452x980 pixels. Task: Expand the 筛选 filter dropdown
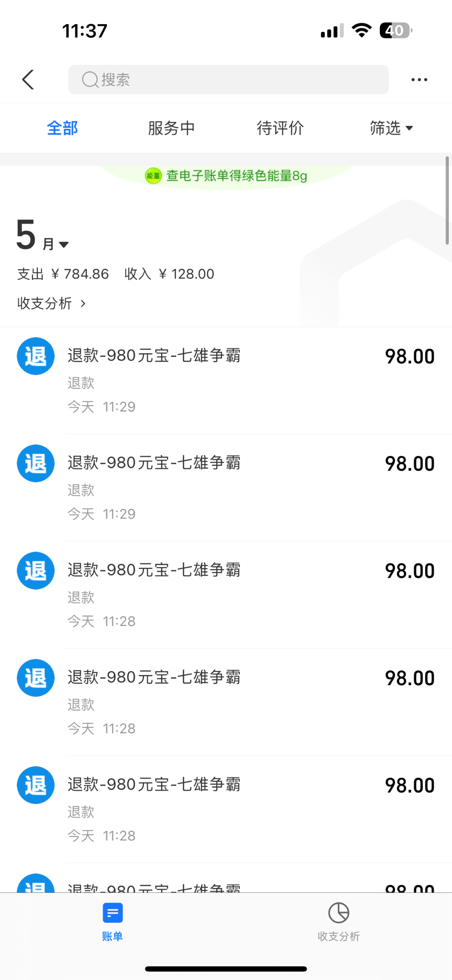(x=391, y=128)
